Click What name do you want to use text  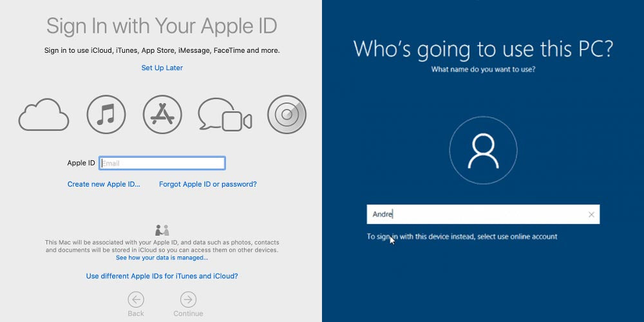483,70
